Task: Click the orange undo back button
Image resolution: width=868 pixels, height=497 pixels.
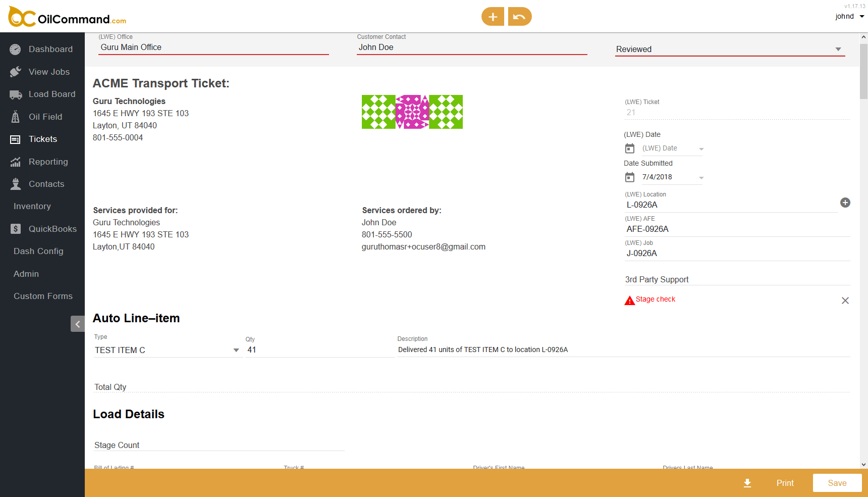Action: [520, 17]
